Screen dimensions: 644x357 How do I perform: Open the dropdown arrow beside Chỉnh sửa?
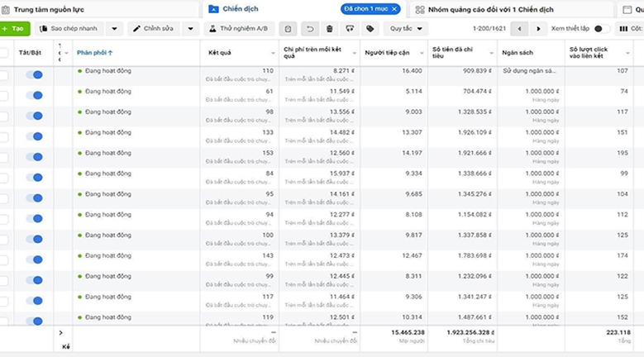[191, 29]
